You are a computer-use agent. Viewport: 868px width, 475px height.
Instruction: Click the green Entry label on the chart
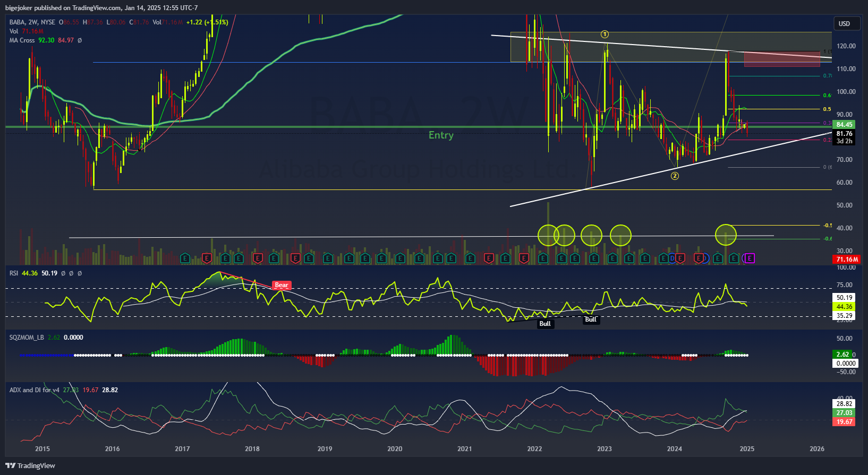[441, 135]
